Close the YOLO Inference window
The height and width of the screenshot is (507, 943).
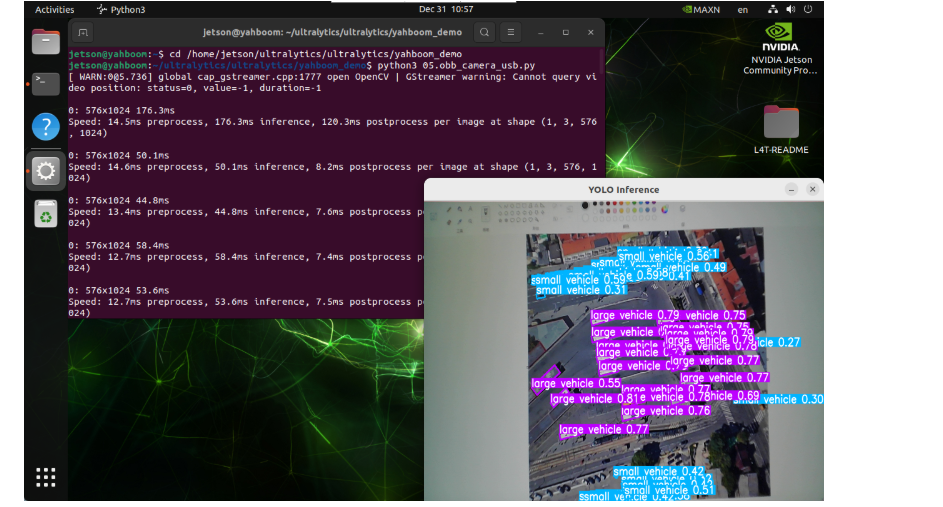coord(812,189)
